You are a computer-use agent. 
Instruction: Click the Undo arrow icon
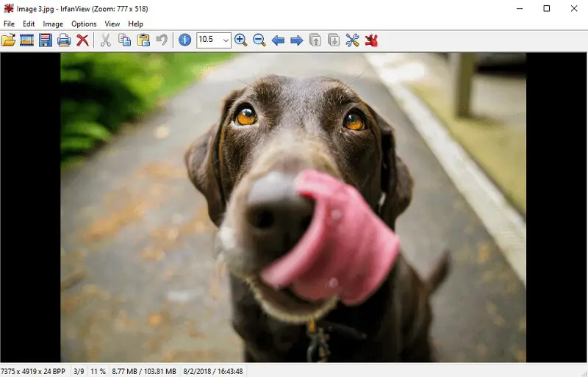coord(162,40)
